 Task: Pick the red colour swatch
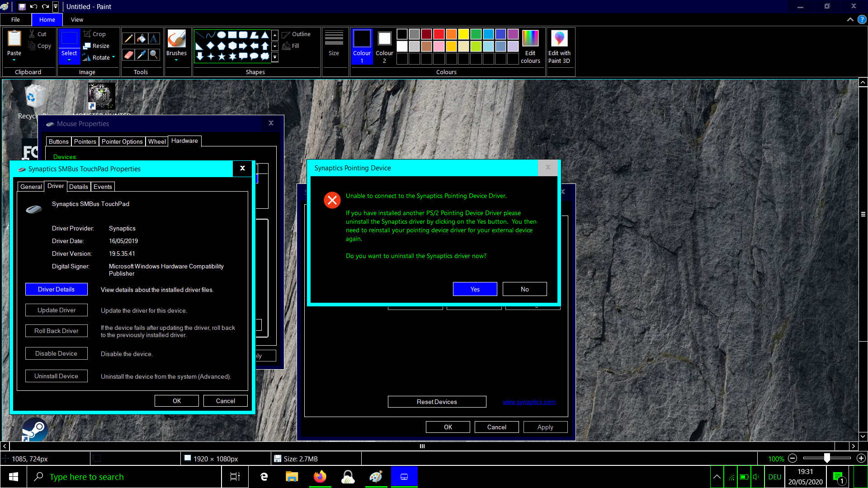pyautogui.click(x=439, y=34)
